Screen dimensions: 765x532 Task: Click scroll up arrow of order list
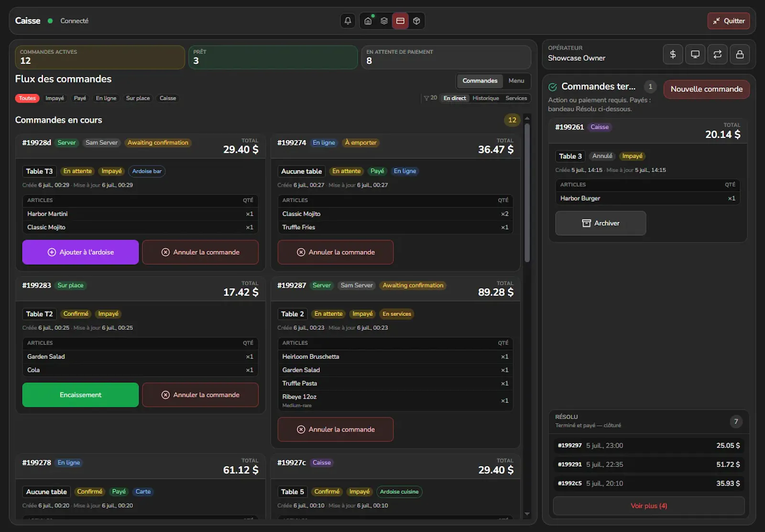point(527,118)
